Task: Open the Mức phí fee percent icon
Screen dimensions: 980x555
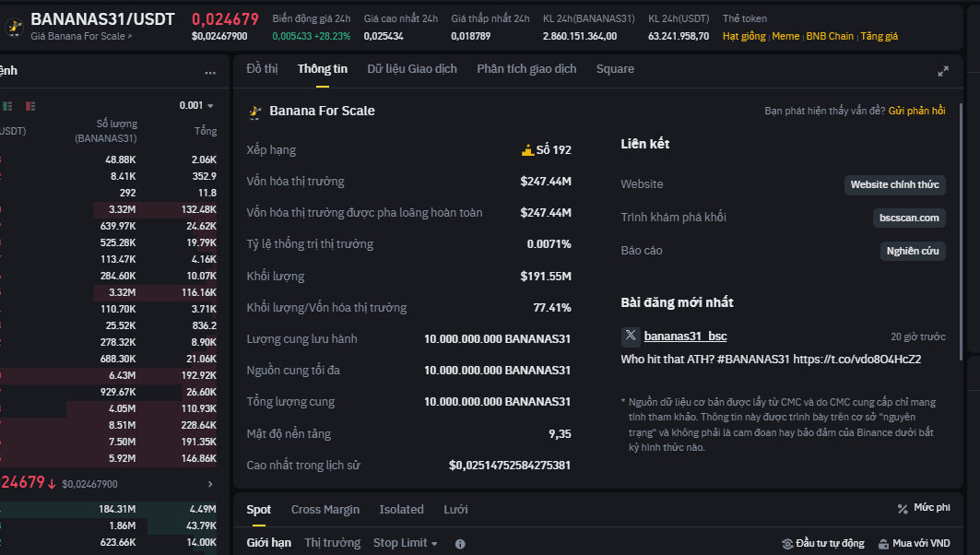Action: click(x=903, y=509)
